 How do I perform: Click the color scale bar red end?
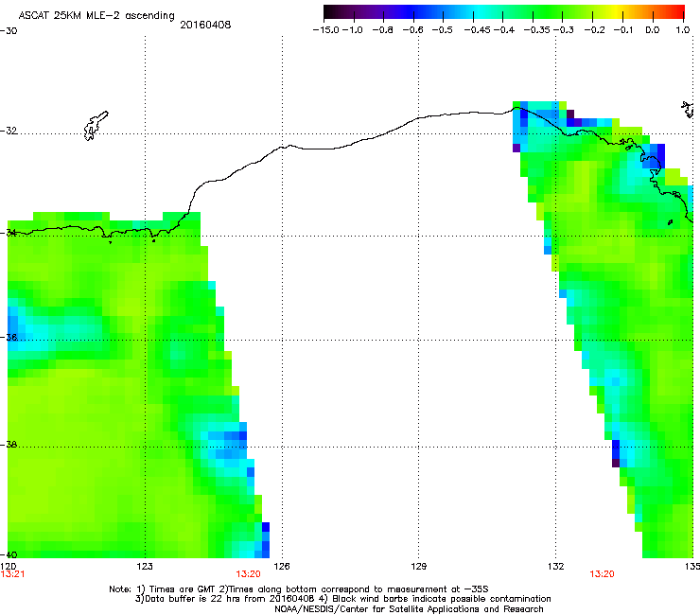tap(678, 11)
